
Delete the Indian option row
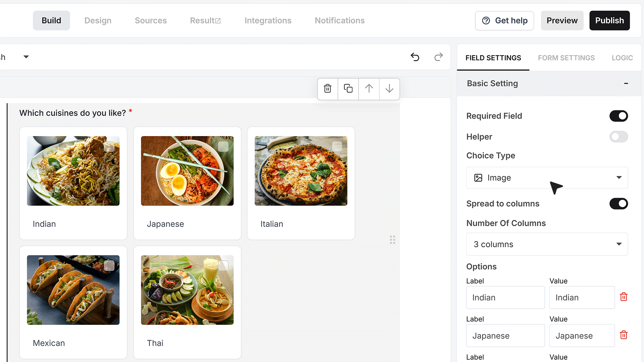pyautogui.click(x=624, y=297)
